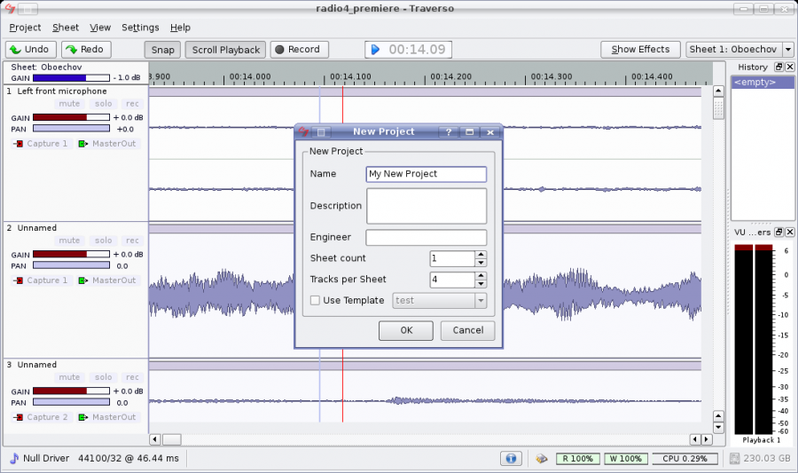Toggle Scroll Playback button
This screenshot has height=473, width=798.
226,49
